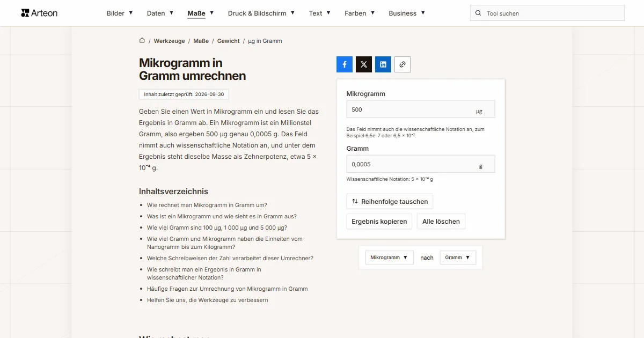Open the Bilder menu
The image size is (644, 338).
tap(120, 13)
